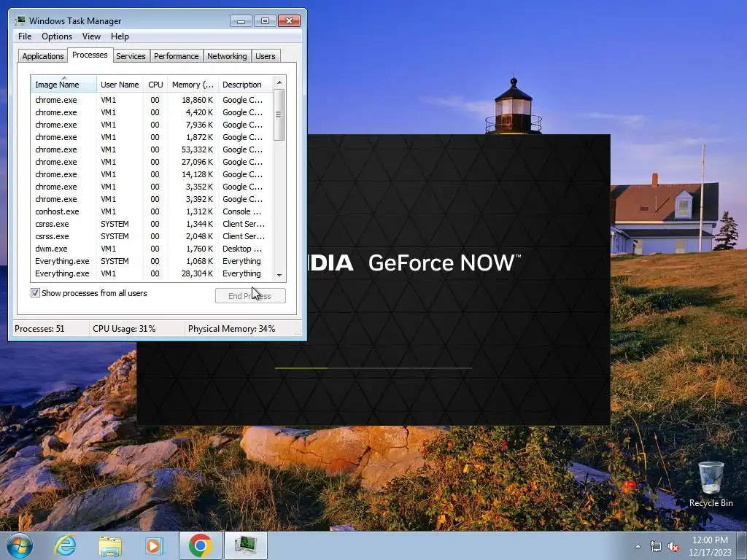The image size is (747, 560).
Task: Open the Recycle Bin desktop icon
Action: [711, 485]
